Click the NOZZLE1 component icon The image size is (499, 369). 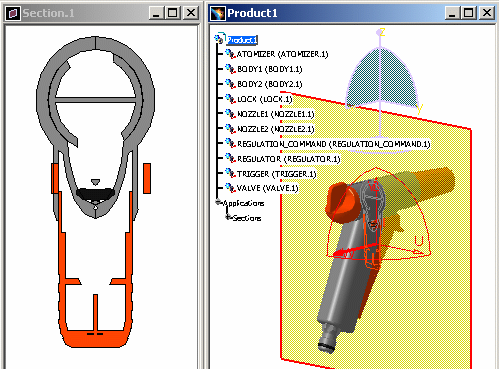click(230, 114)
